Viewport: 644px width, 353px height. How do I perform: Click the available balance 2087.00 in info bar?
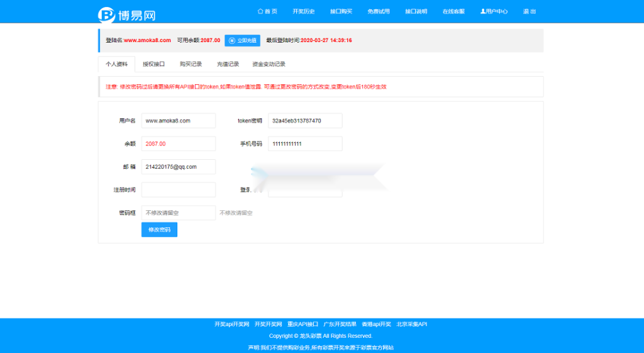(x=210, y=40)
